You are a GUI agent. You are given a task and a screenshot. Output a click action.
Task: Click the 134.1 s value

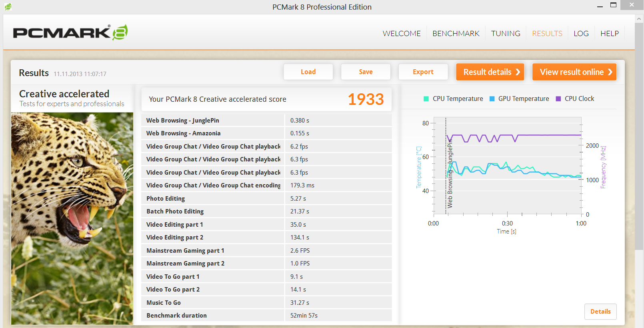[x=300, y=237]
